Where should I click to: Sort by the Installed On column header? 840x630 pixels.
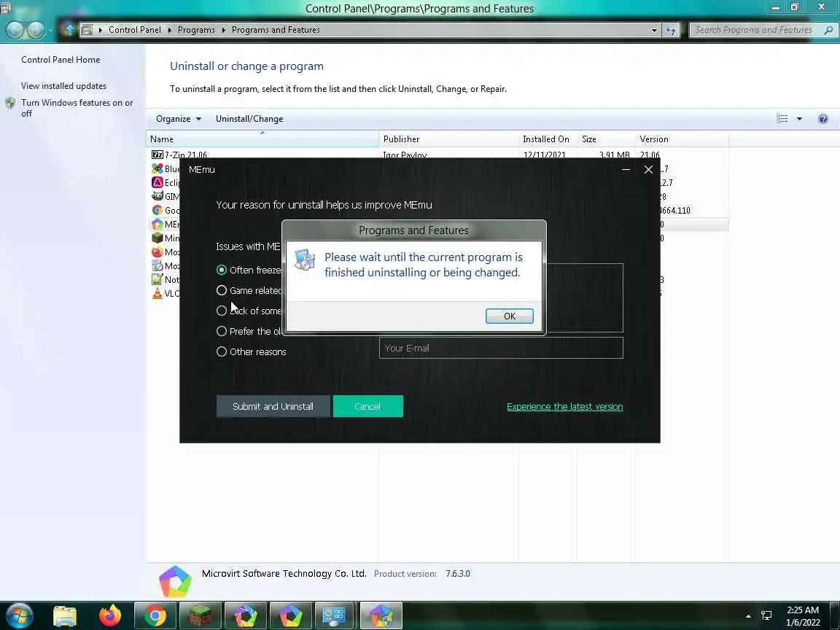548,139
